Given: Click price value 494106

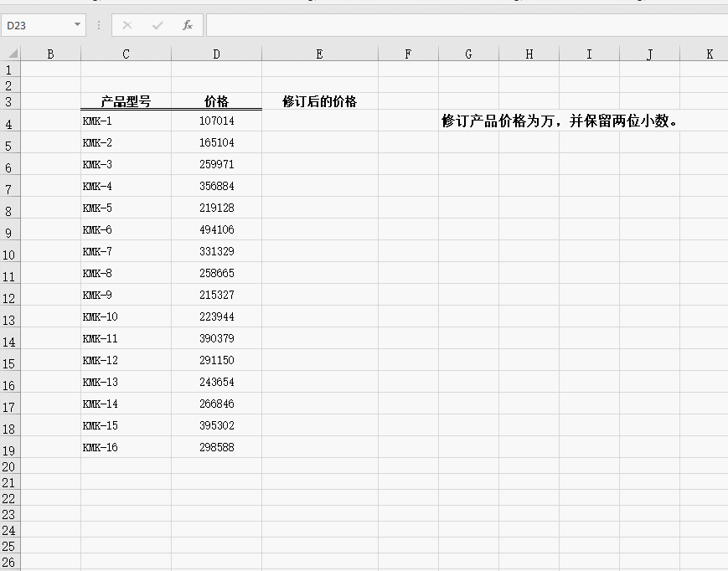Looking at the screenshot, I should (216, 229).
